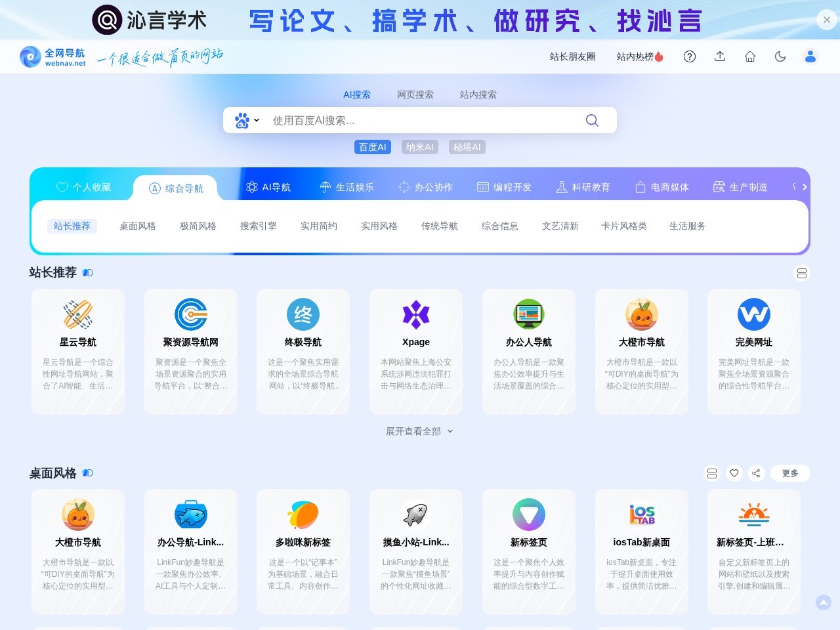Select the 桌面风格 subcategory
The width and height of the screenshot is (840, 630).
click(138, 226)
